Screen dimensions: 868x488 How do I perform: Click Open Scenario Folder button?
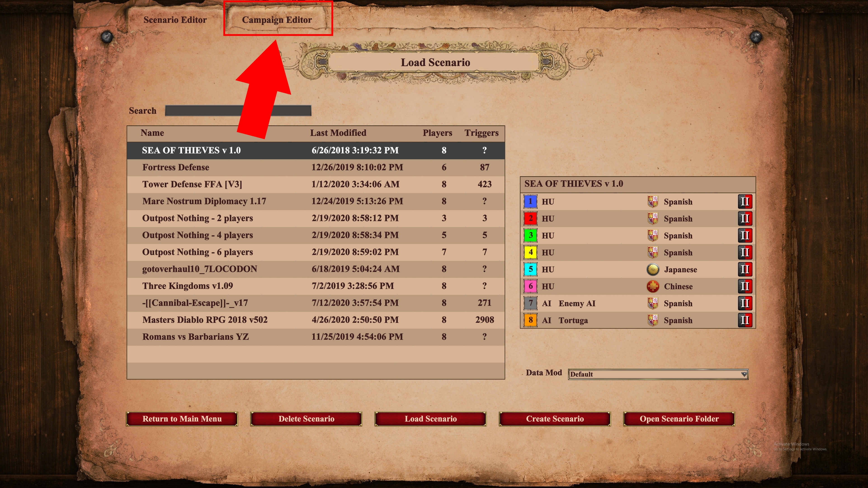pos(679,419)
